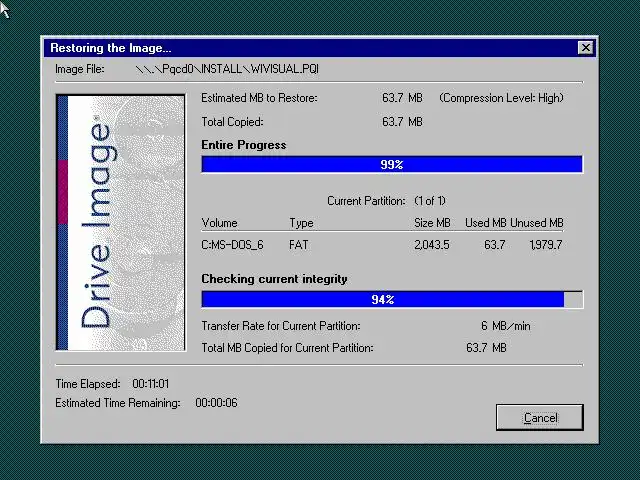Click the 'Entire Progress' heading
Screen dimensions: 640x480
[244, 145]
